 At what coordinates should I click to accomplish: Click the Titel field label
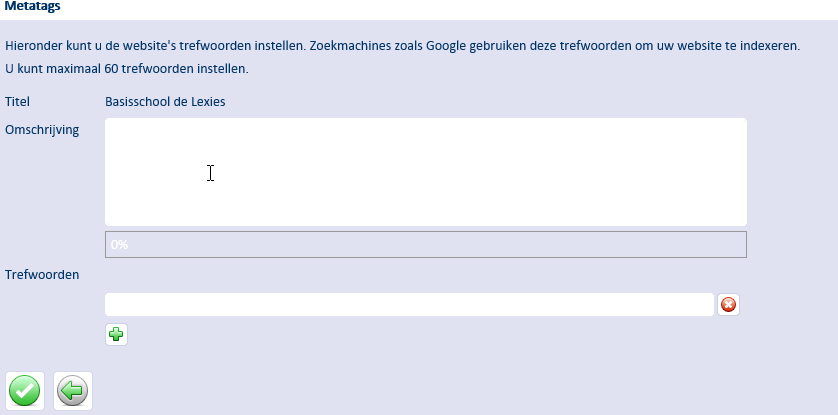[x=17, y=101]
